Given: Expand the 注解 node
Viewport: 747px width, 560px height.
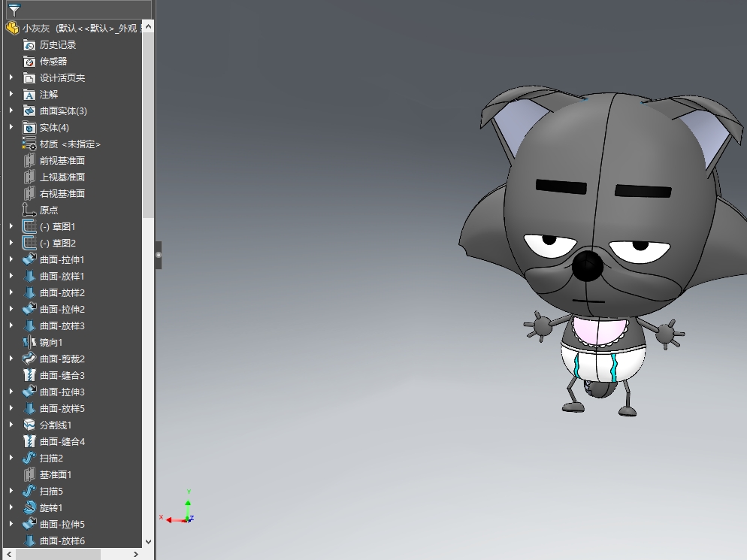Looking at the screenshot, I should 11,94.
